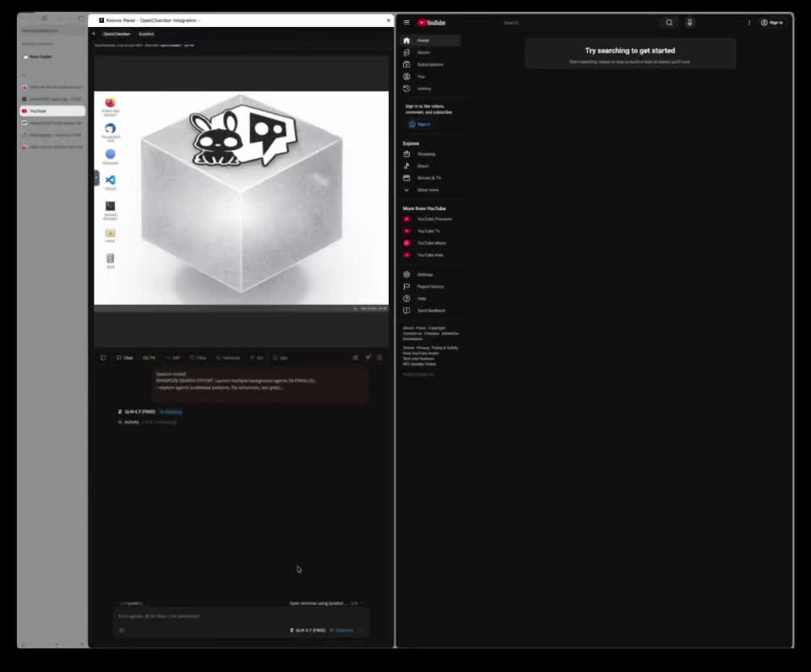The width and height of the screenshot is (811, 672).
Task: Select Home in YouTube sidebar
Action: point(430,41)
